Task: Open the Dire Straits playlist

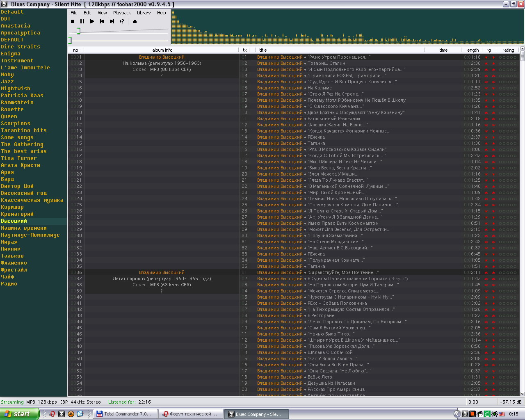Action: point(21,47)
